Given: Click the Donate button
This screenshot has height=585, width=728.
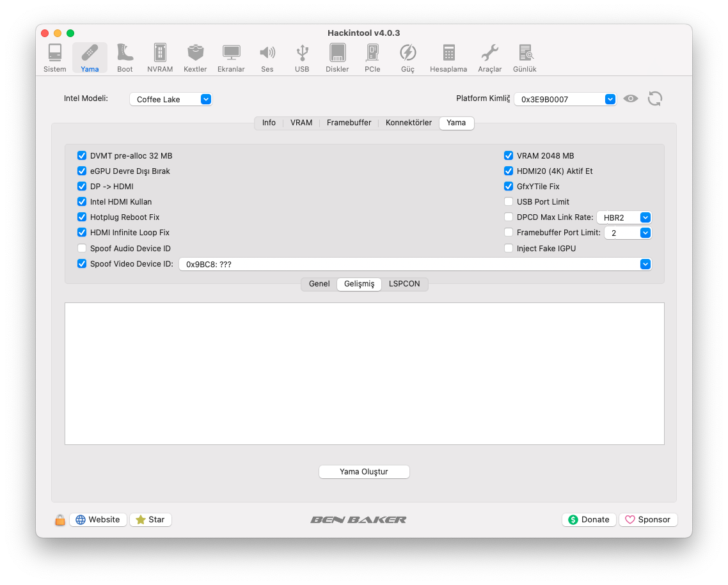Looking at the screenshot, I should click(x=589, y=520).
